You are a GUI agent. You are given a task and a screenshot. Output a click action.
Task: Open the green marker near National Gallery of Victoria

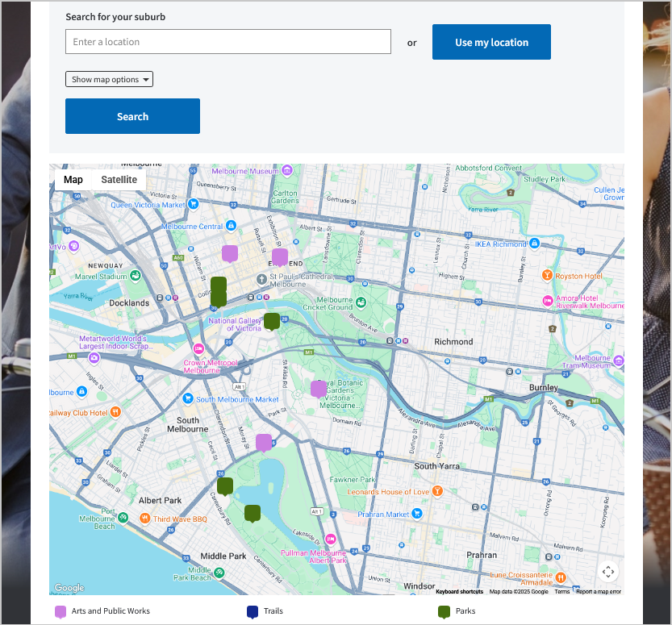tap(272, 321)
